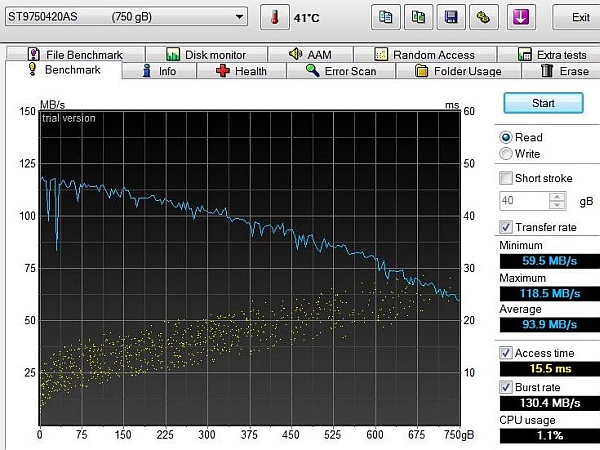Open the Random Access tab

424,54
